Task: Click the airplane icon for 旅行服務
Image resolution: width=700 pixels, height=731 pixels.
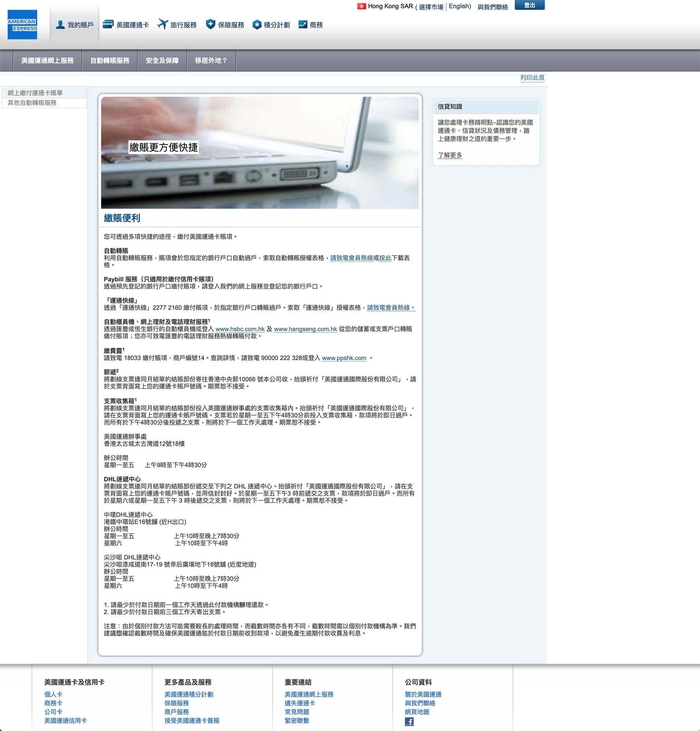Action: tap(162, 24)
